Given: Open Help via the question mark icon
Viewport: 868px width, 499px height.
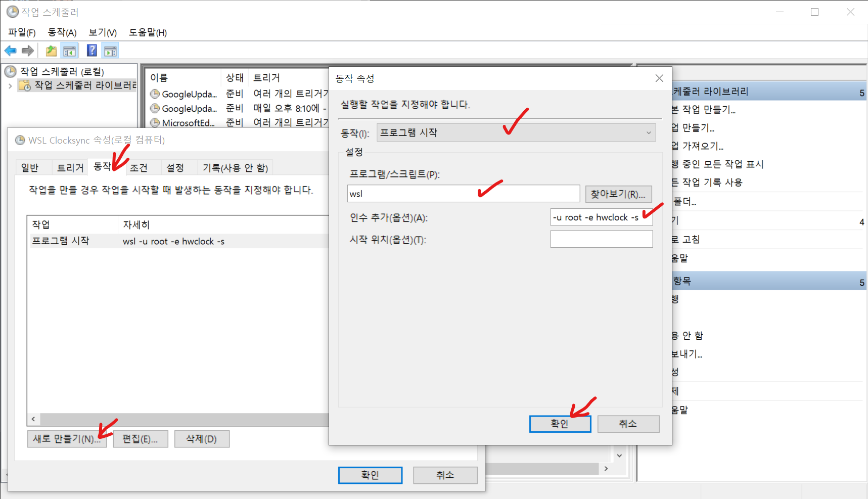Looking at the screenshot, I should click(x=92, y=51).
